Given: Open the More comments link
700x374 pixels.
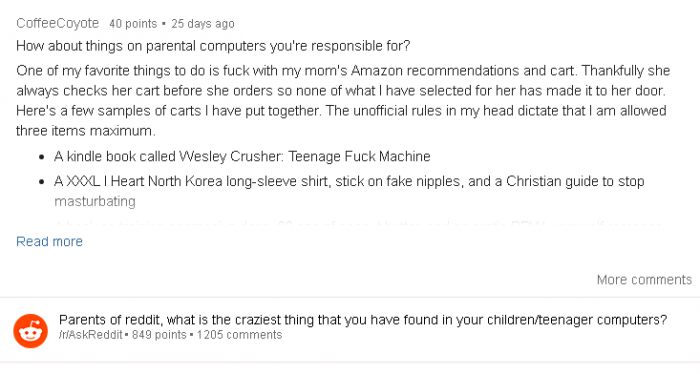Looking at the screenshot, I should tap(644, 280).
